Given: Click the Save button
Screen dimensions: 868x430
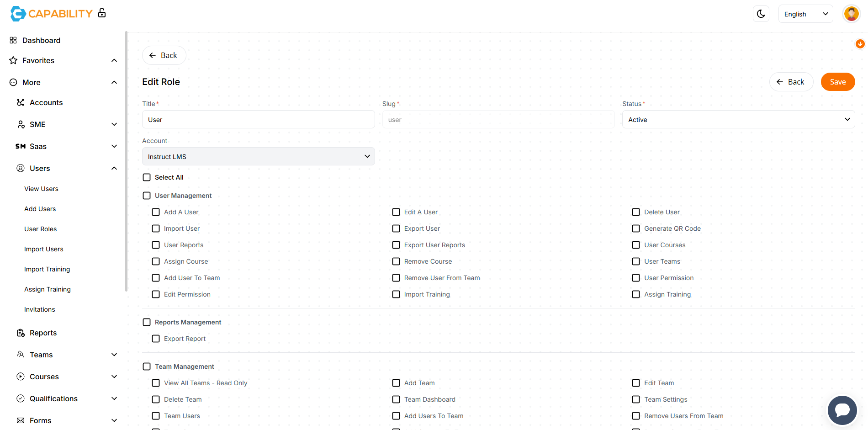Looking at the screenshot, I should pos(838,82).
